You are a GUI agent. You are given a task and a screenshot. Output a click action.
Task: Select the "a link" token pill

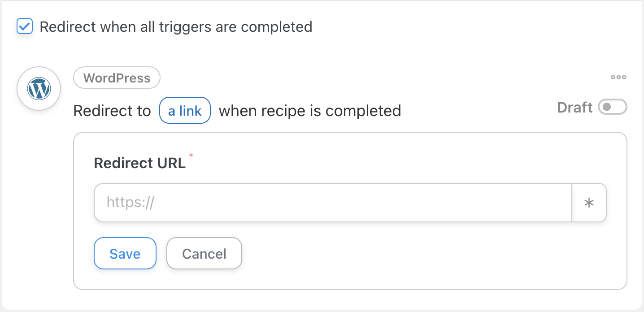pyautogui.click(x=185, y=110)
